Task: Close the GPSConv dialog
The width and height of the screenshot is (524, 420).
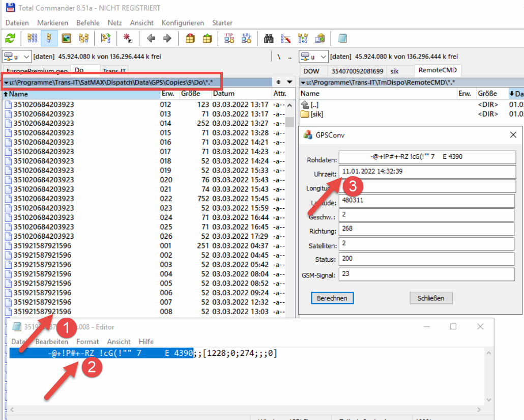Action: (513, 135)
